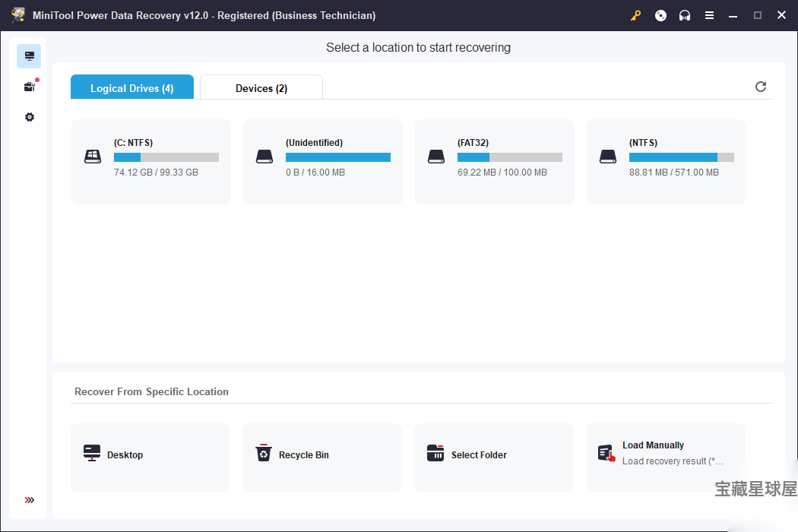The width and height of the screenshot is (798, 532).
Task: Click the Select Folder icon
Action: (435, 453)
